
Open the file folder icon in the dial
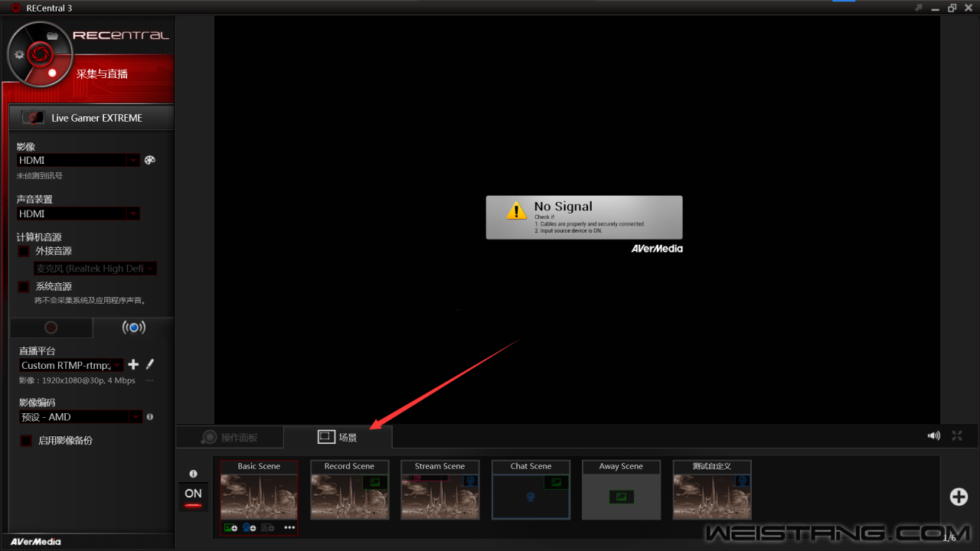coord(53,35)
